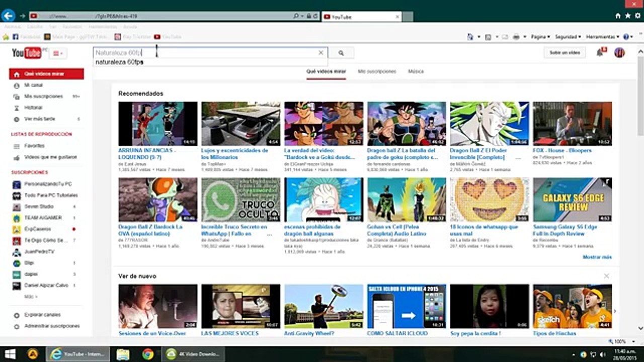Image resolution: width=644 pixels, height=362 pixels.
Task: Click 'Mostrar más' under Recomendados
Action: [x=597, y=257]
